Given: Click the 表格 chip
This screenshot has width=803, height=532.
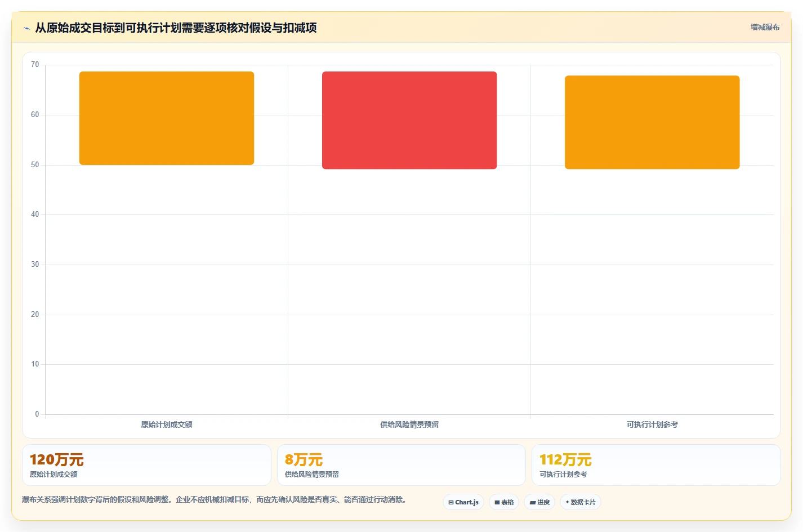Looking at the screenshot, I should point(504,502).
